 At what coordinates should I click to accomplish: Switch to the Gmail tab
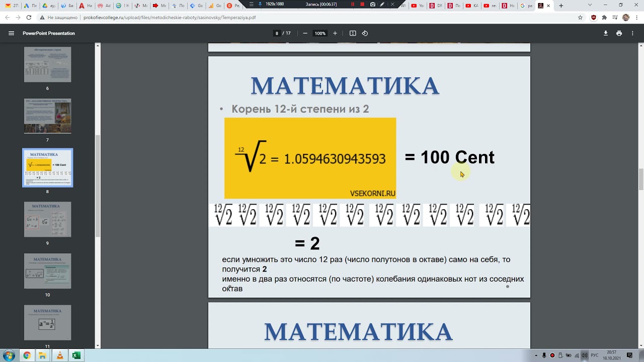11,6
